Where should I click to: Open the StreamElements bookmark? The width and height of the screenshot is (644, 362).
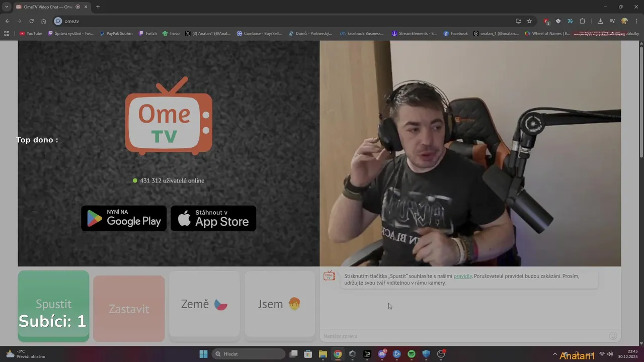click(415, 34)
